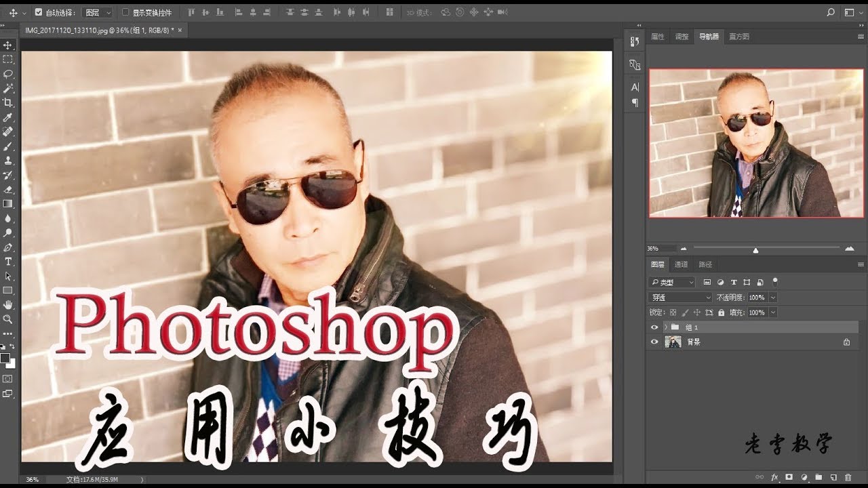The width and height of the screenshot is (868, 488).
Task: Select the Lasso tool
Action: [8, 74]
